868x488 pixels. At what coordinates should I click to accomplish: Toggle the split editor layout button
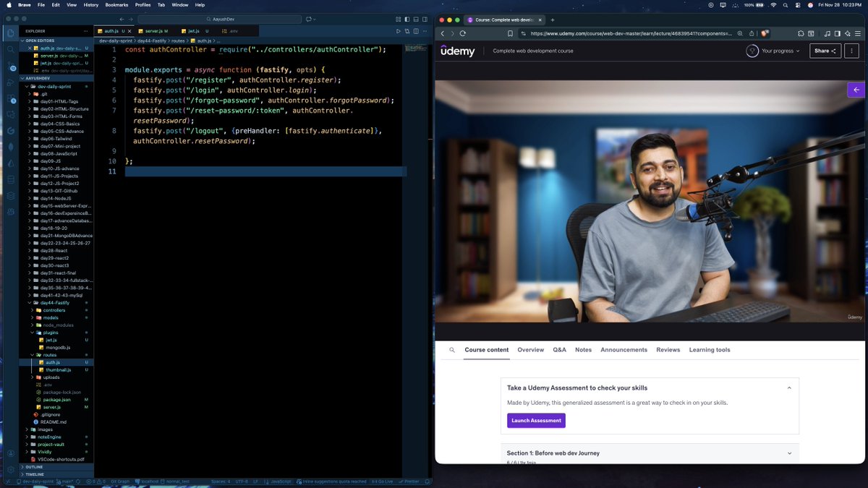tap(416, 32)
